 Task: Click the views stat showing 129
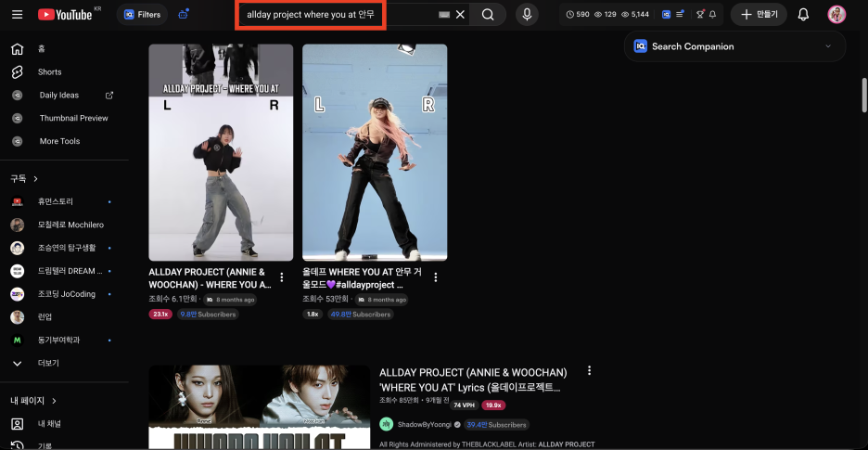606,15
